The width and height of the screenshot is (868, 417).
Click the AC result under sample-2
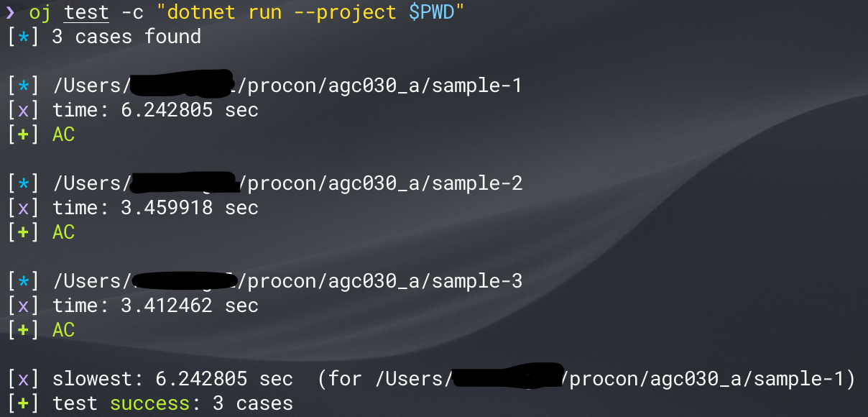63,232
